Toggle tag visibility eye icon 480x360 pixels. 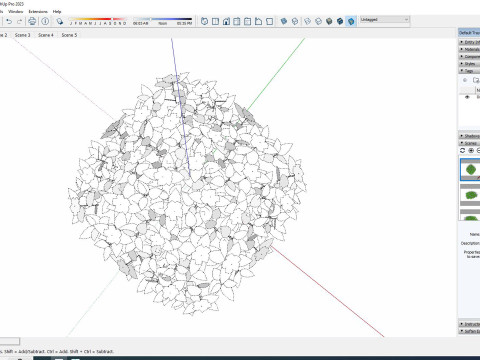point(467,97)
